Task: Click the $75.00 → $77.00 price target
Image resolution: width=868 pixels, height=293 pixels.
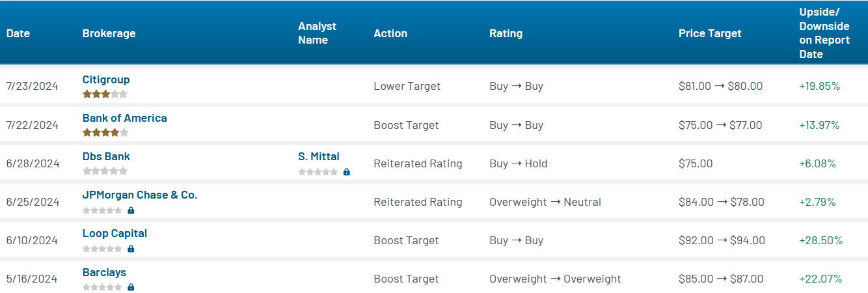Action: [720, 125]
